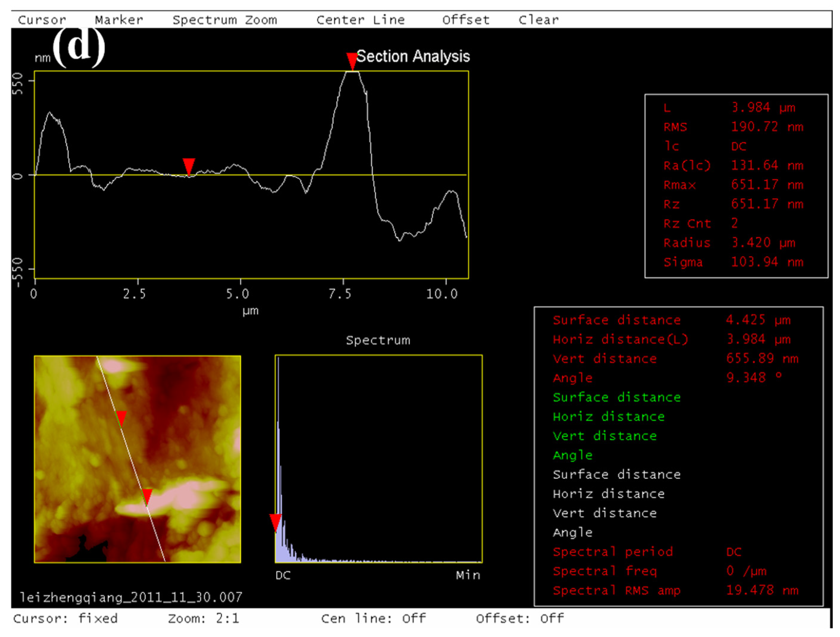Click the yellow zero center line in the profile

click(x=418, y=175)
